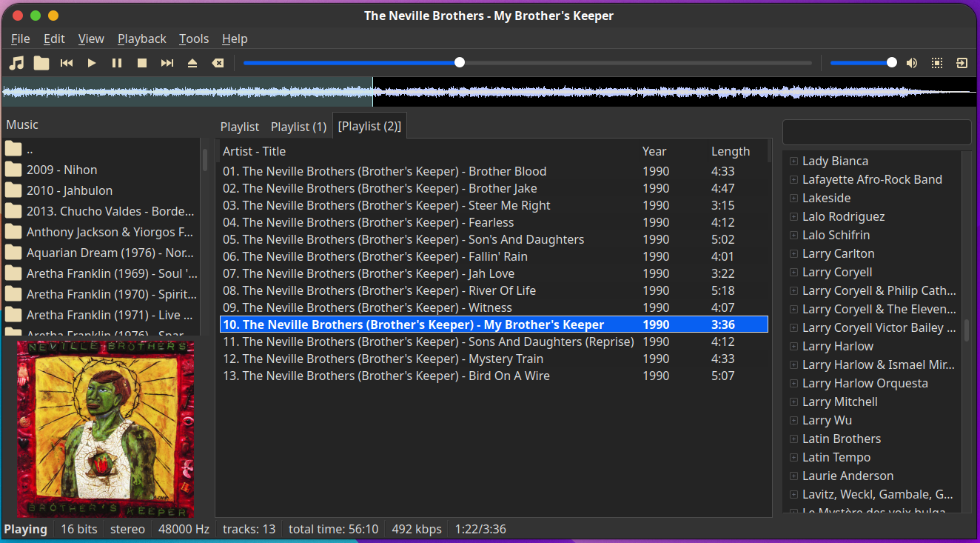Click the seek bar handle
Viewport: 980px width, 543px height.
pos(460,63)
